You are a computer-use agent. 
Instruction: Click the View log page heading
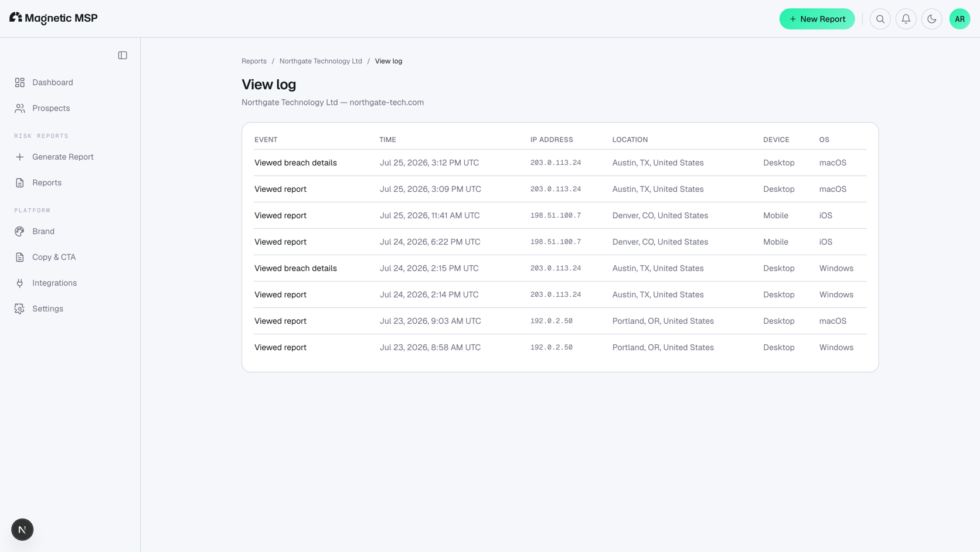click(269, 84)
